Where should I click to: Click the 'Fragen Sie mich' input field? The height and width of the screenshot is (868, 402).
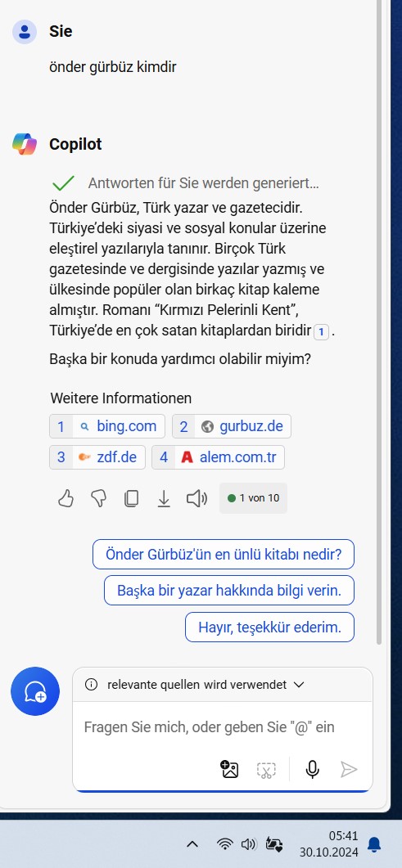coord(222,726)
